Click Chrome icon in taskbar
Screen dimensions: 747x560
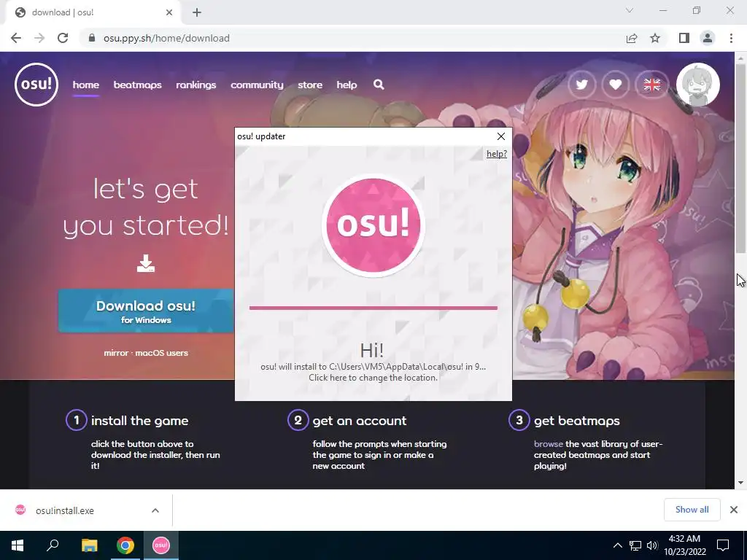(x=125, y=545)
